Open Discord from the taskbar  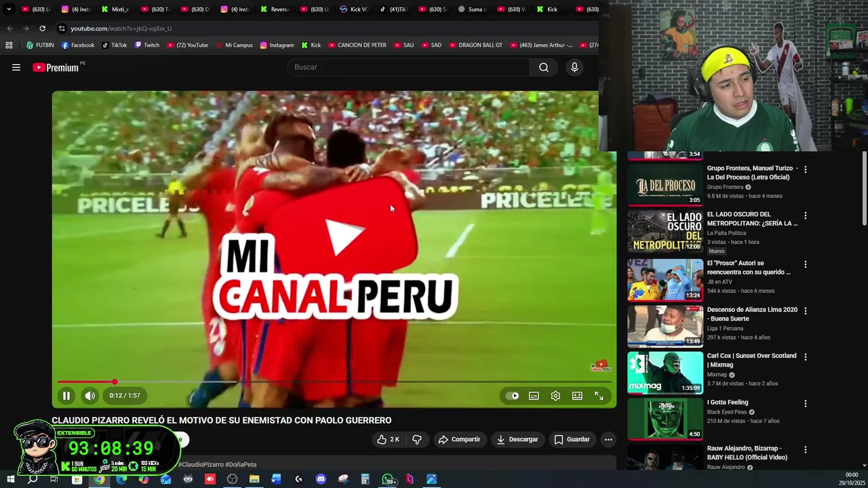(x=321, y=479)
